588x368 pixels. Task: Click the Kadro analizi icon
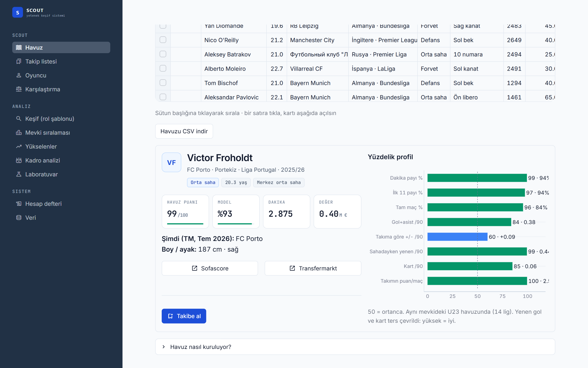pos(19,160)
